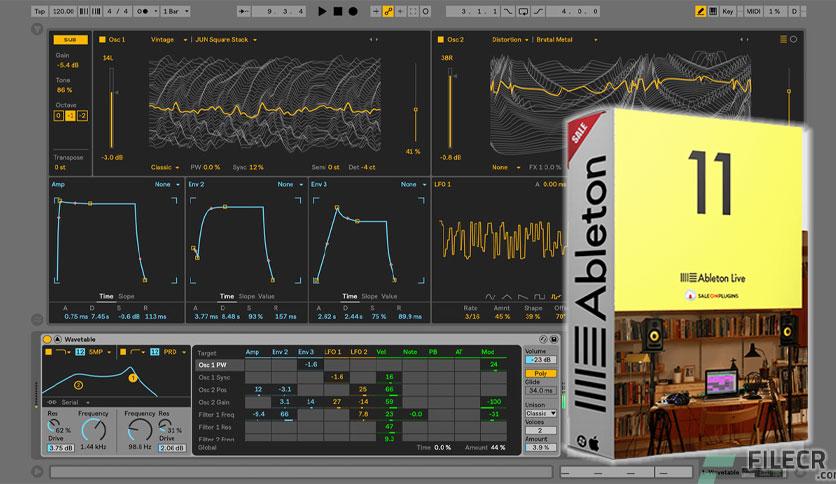836x484 pixels.
Task: Toggle filter 2 on/off square next to PRD
Action: coord(123,352)
